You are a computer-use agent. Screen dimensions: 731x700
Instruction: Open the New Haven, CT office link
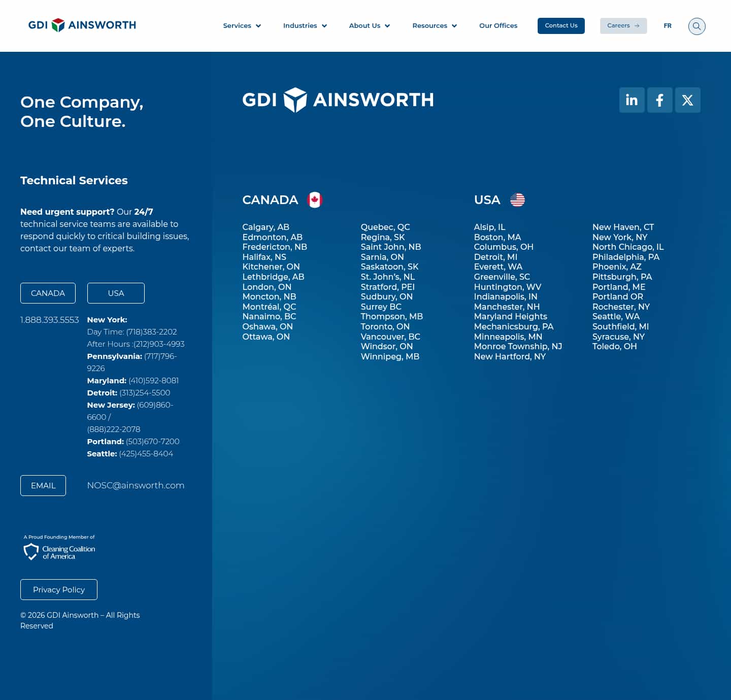point(623,227)
